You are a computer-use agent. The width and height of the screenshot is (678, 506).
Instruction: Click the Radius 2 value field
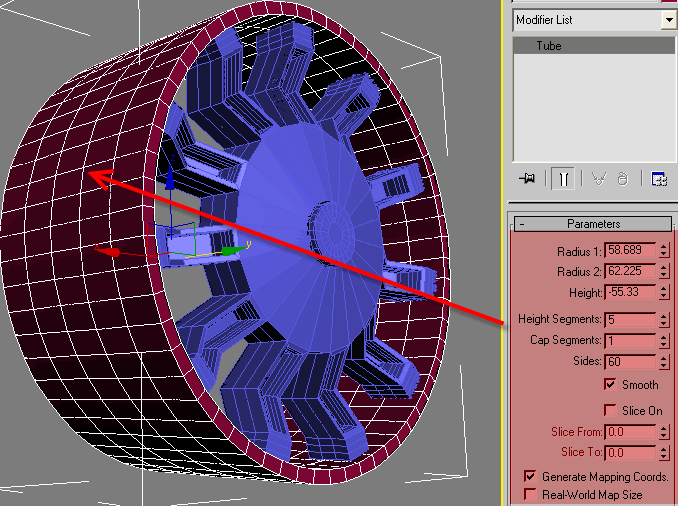click(630, 271)
